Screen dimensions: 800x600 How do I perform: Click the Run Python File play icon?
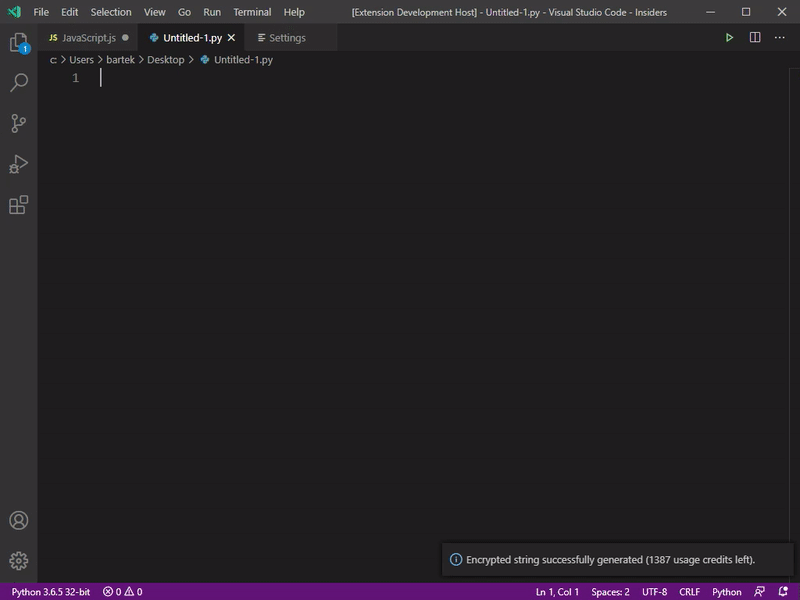[x=729, y=37]
